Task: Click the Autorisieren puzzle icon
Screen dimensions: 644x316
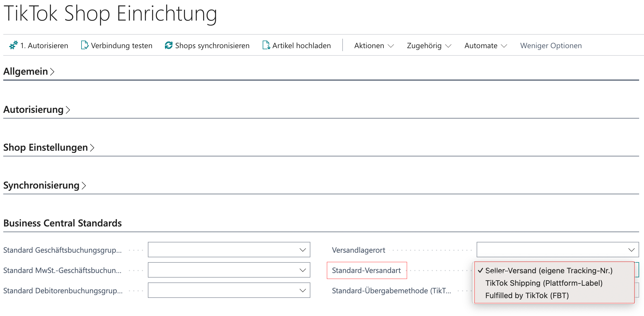Action: pyautogui.click(x=13, y=45)
